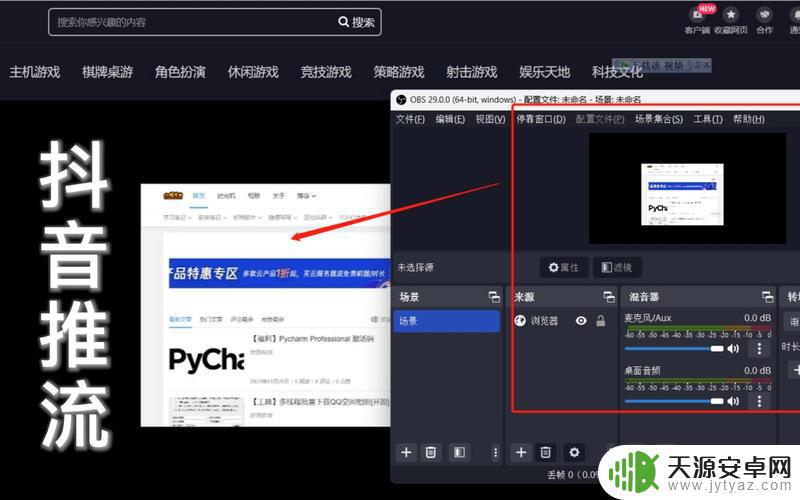The width and height of the screenshot is (800, 500).
Task: Delete the selected scene with trash icon
Action: click(431, 453)
